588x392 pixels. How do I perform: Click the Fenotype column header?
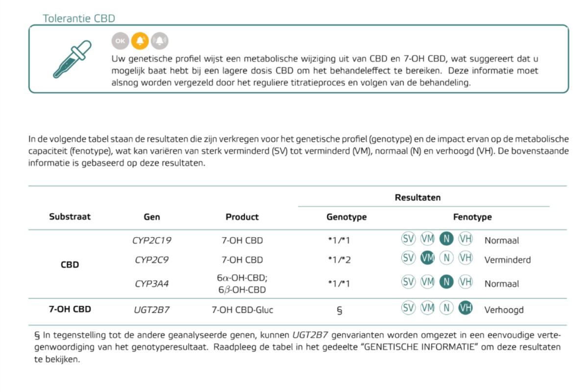tap(472, 217)
